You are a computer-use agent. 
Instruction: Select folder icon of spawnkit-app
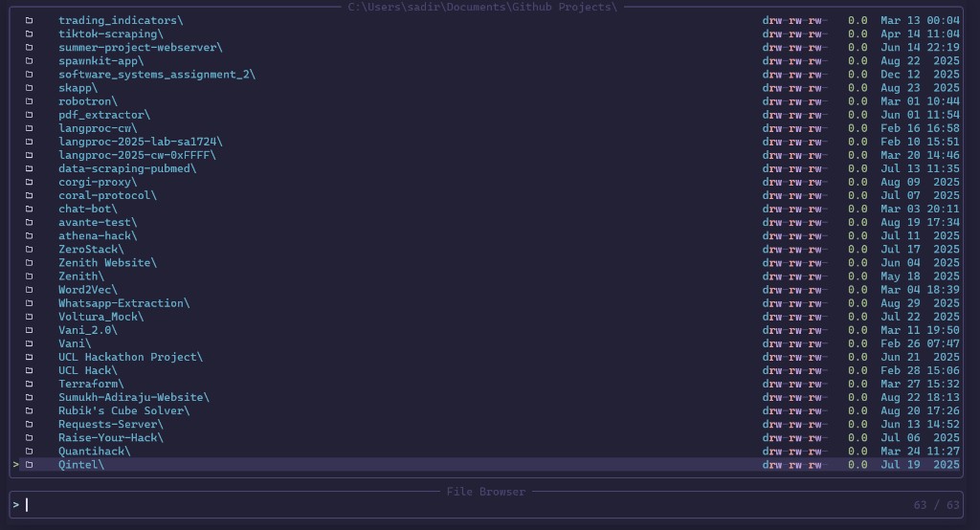tap(29, 60)
